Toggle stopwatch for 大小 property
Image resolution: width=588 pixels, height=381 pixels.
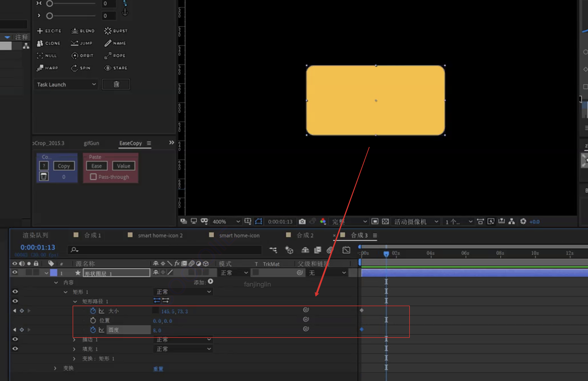93,311
